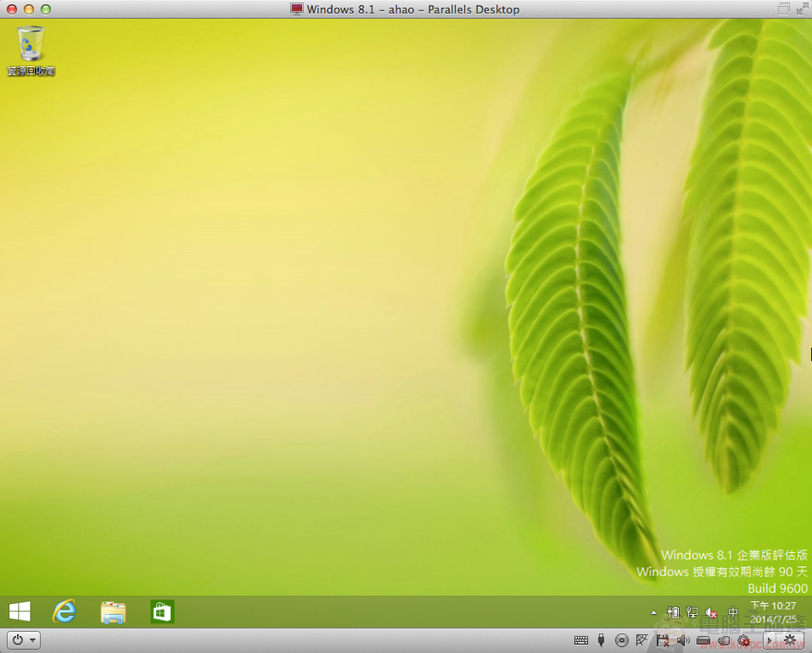Click the taskbar clock and date

[x=773, y=611]
